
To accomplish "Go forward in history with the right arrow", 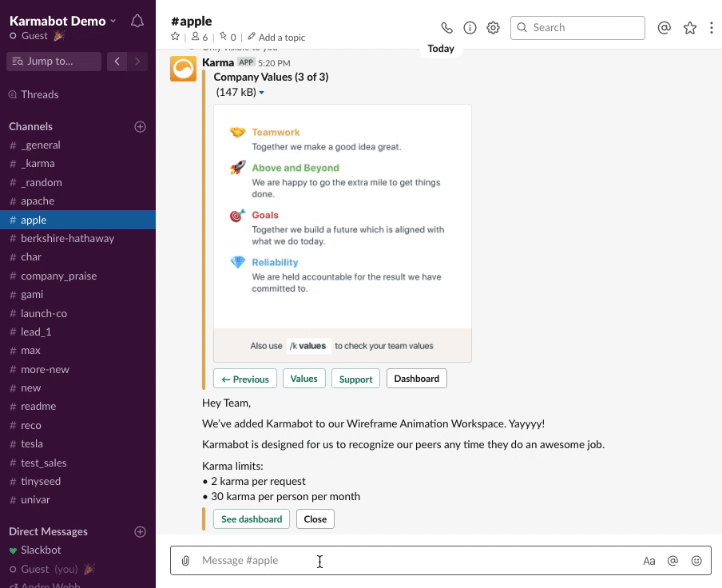I will click(x=137, y=62).
